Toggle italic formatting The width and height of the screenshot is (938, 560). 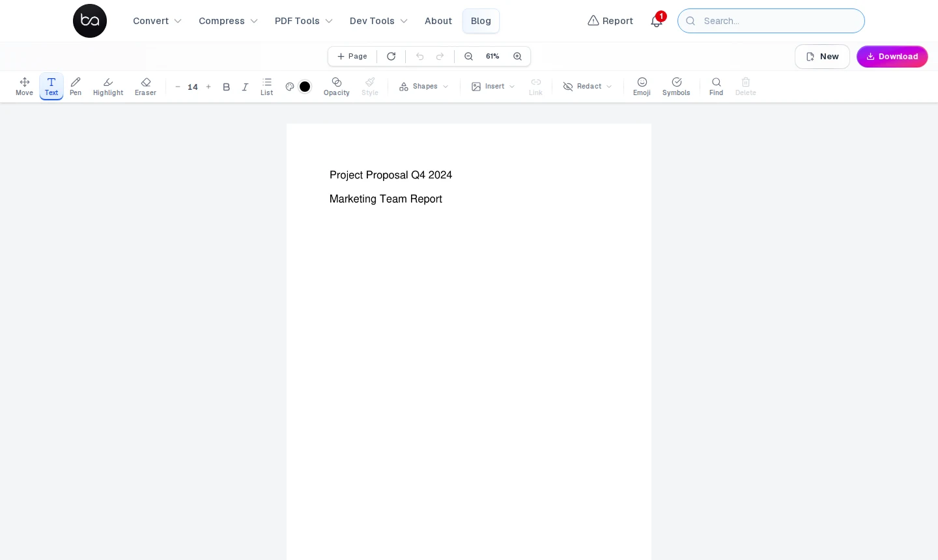tap(245, 87)
